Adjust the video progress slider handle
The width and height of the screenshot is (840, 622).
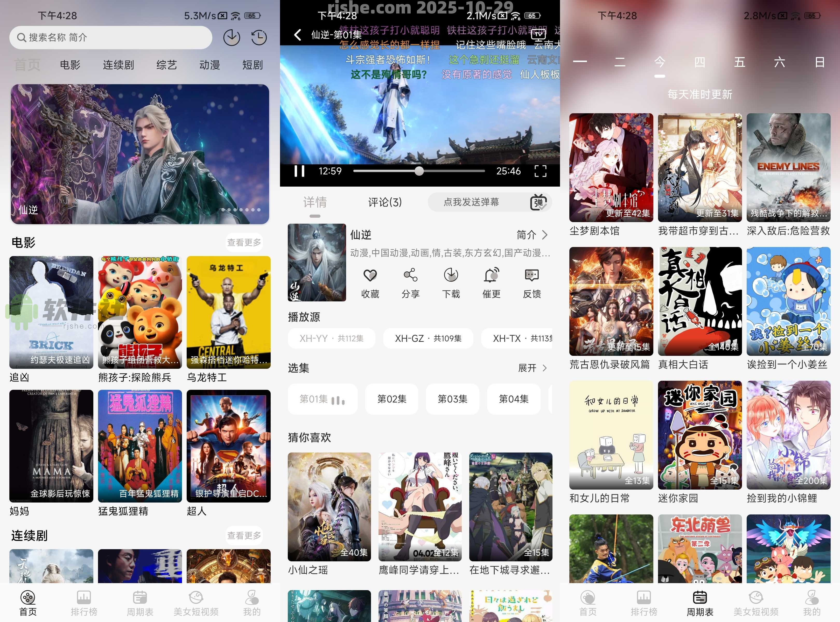click(419, 171)
